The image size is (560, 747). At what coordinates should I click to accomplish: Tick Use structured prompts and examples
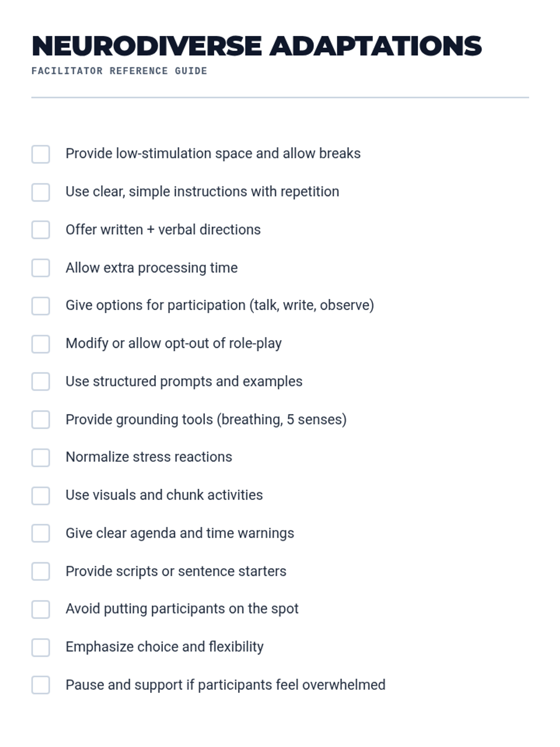point(41,381)
